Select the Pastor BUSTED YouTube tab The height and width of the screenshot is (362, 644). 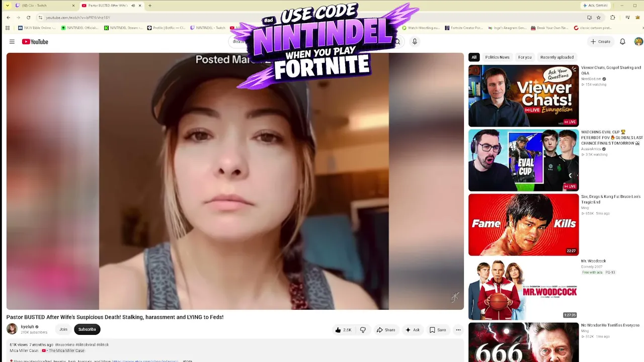pyautogui.click(x=111, y=6)
